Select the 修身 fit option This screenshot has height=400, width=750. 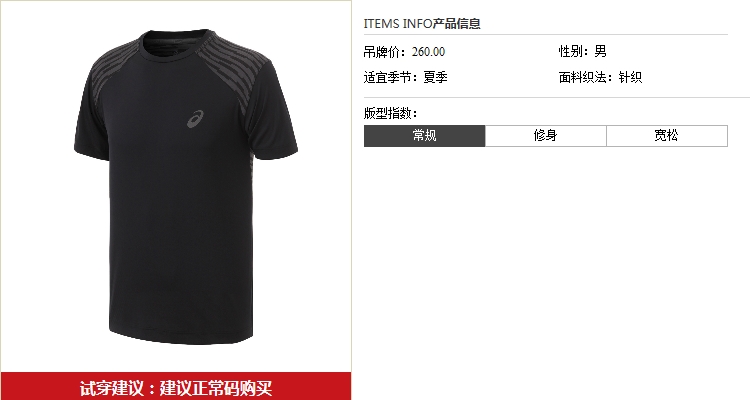coord(546,136)
